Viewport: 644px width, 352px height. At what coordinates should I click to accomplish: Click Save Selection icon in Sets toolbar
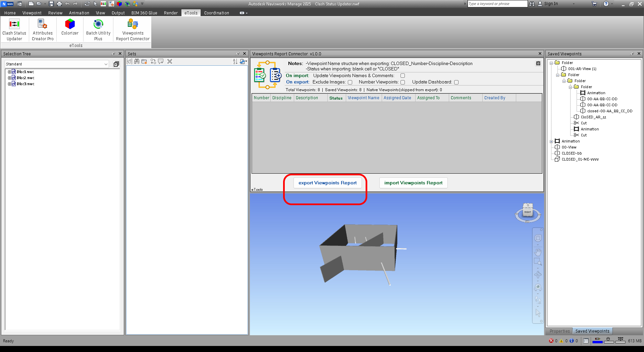tap(129, 61)
